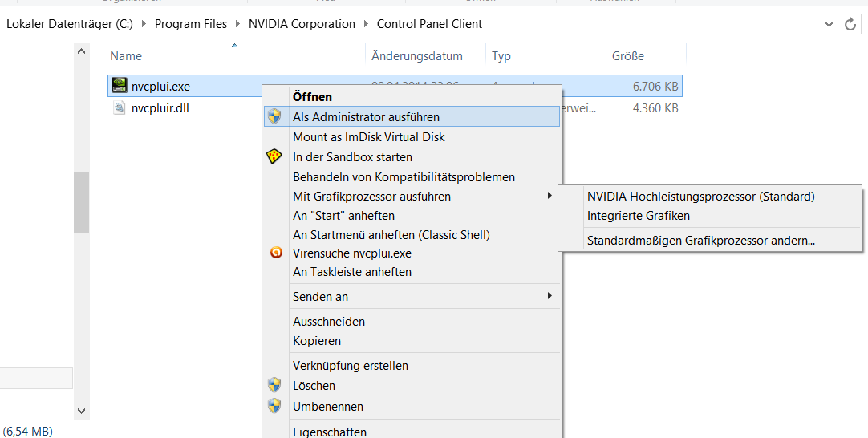Screen dimensions: 868x438
Task: Choose Kopieren
Action: [412, 341]
